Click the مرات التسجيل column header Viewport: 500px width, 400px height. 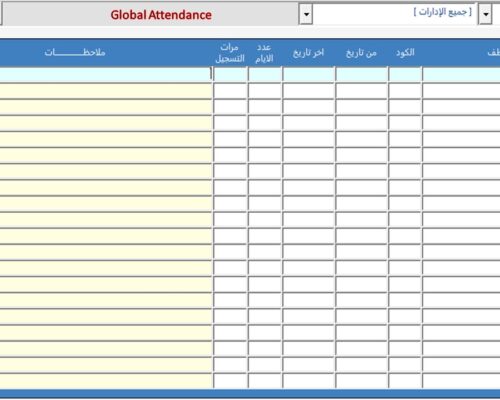coord(230,53)
